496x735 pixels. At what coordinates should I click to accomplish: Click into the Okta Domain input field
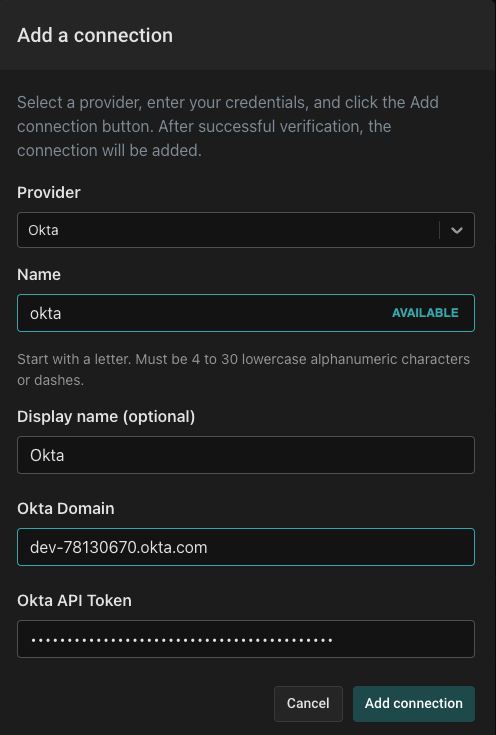click(246, 547)
